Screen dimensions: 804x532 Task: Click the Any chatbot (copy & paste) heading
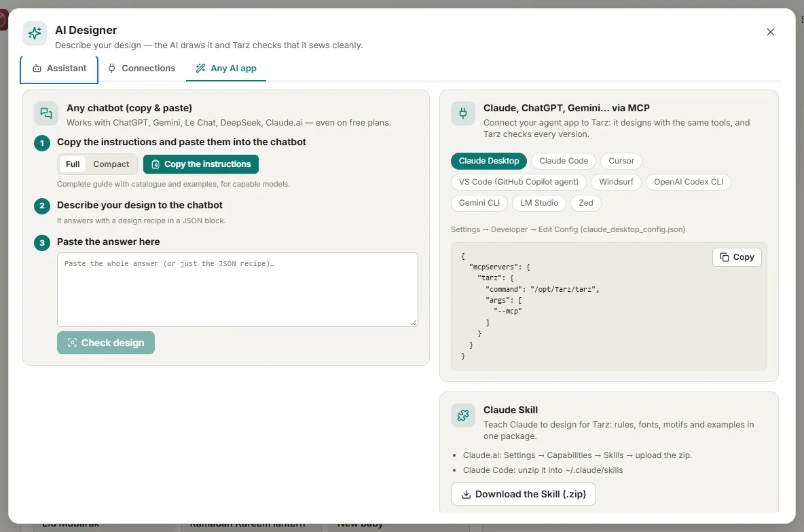point(129,108)
